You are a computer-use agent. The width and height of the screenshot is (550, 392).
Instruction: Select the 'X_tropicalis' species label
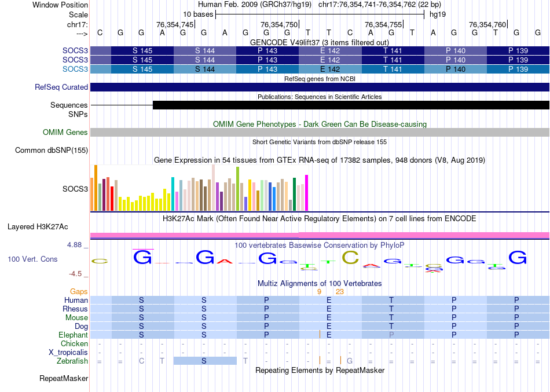pos(68,353)
